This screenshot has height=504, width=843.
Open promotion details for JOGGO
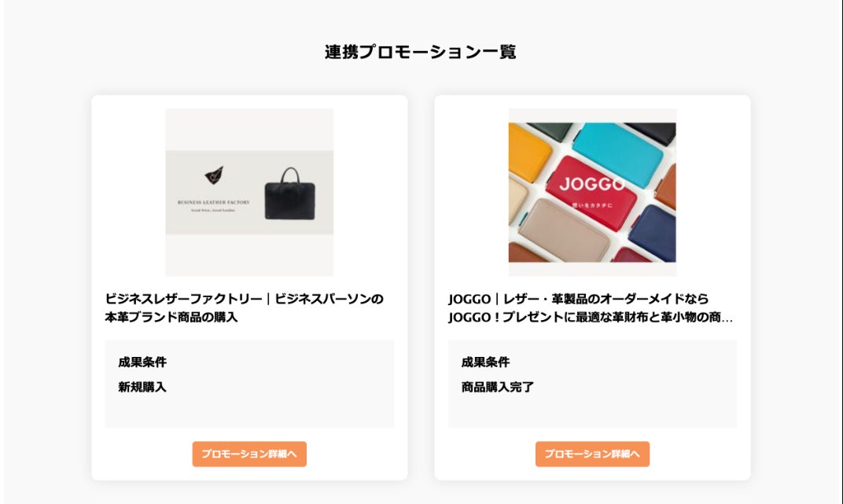(x=592, y=454)
